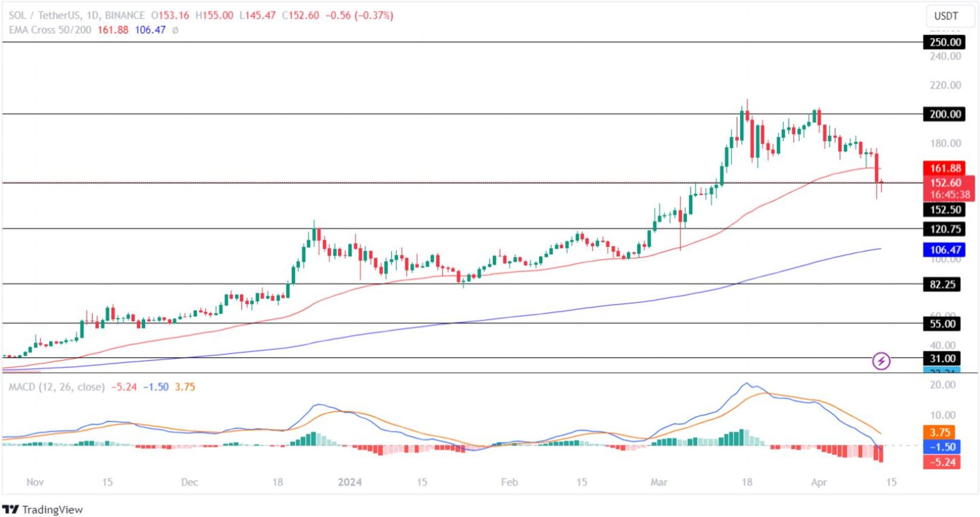Click the Apr label on time axis
This screenshot has height=517, width=980.
click(x=819, y=482)
